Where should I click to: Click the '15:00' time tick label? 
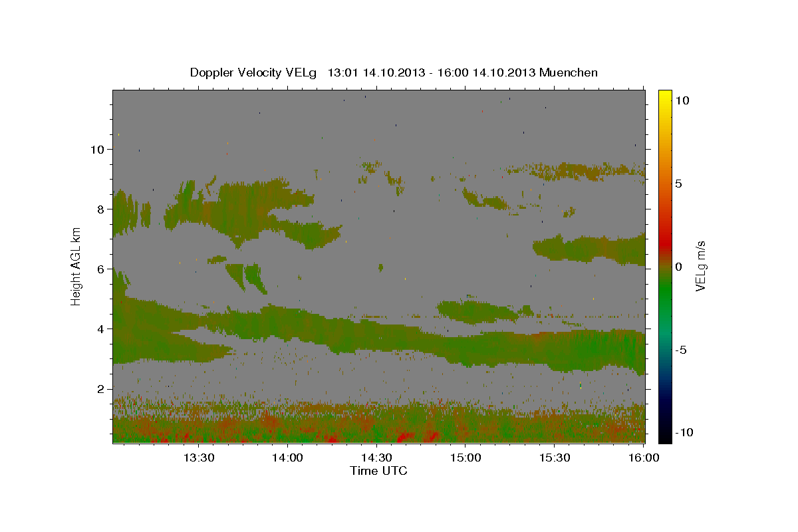[465, 458]
